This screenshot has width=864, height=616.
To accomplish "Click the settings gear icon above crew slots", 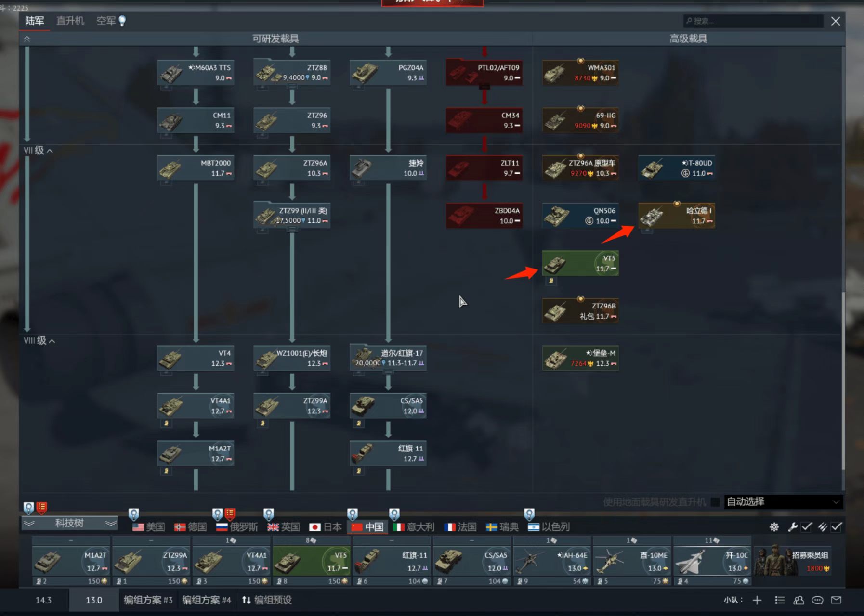I will pyautogui.click(x=774, y=527).
